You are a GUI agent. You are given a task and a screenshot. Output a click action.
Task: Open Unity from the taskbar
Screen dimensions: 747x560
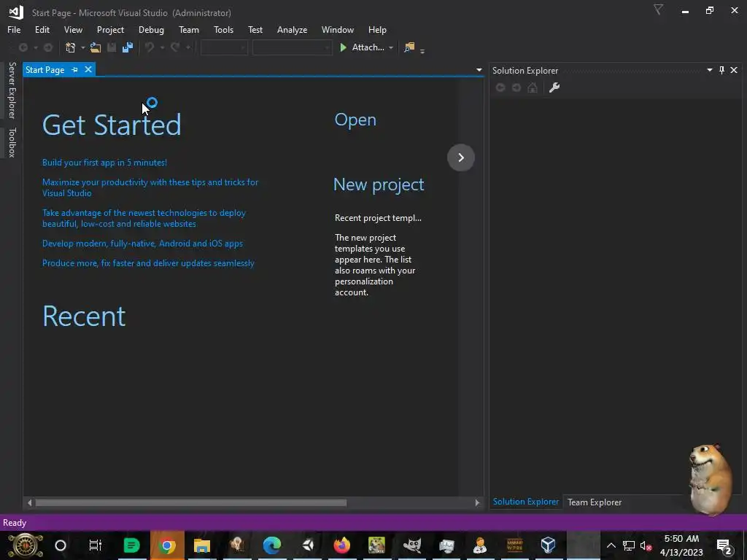tap(308, 545)
